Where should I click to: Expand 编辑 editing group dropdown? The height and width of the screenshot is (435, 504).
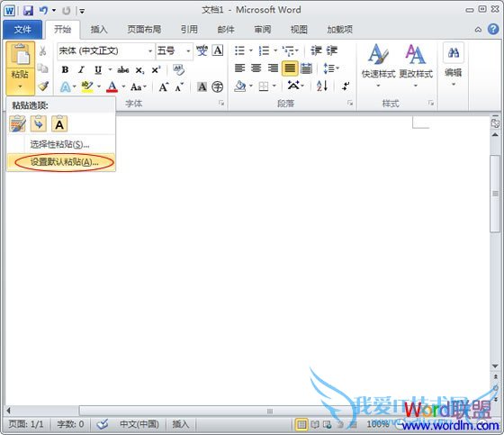click(454, 85)
